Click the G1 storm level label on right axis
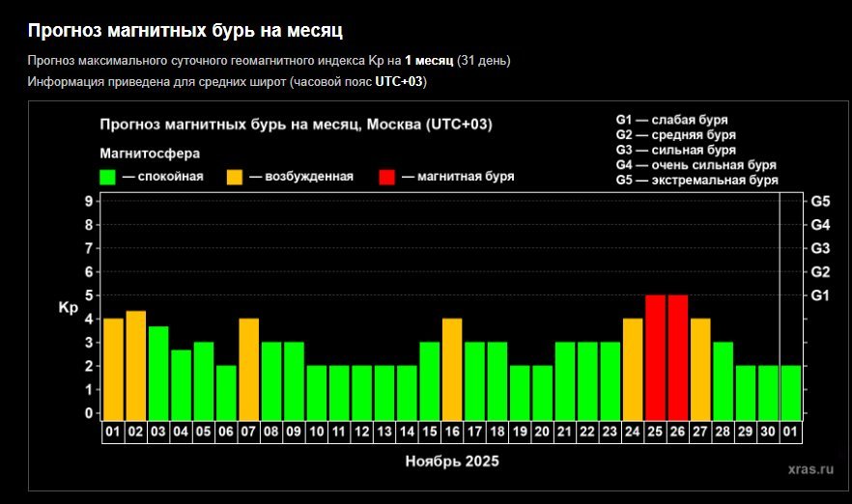Viewport: 852px width, 504px height. [x=820, y=295]
